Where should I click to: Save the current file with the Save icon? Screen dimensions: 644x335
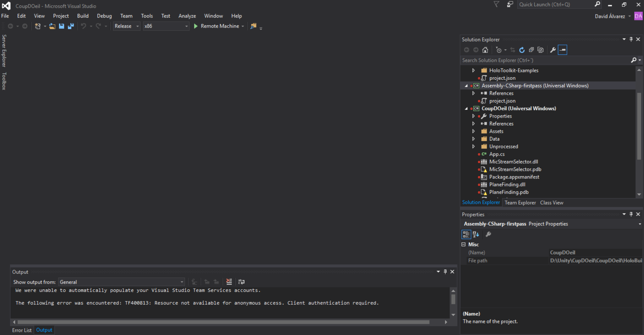pyautogui.click(x=61, y=26)
